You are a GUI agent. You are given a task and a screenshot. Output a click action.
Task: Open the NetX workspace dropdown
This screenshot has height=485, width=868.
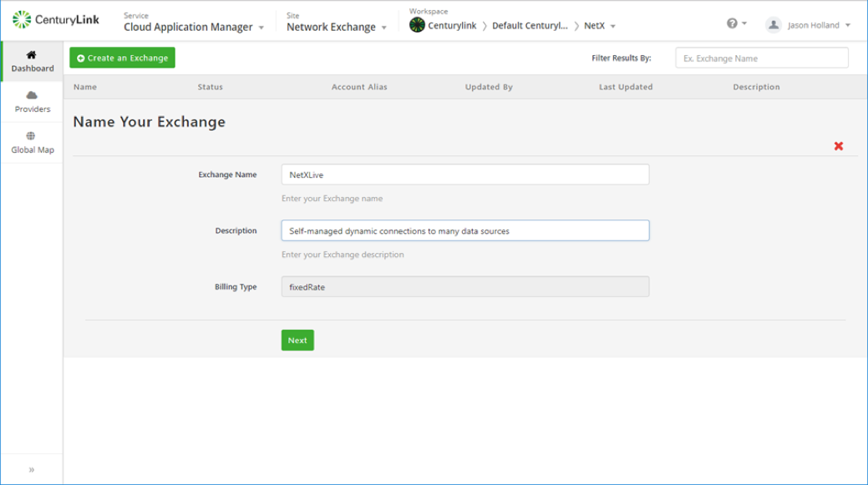pyautogui.click(x=600, y=25)
